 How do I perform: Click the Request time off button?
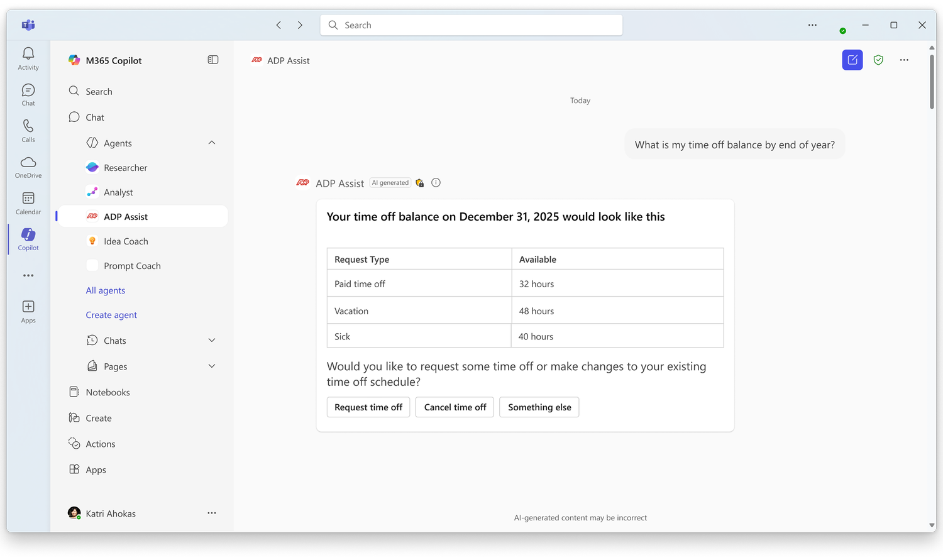click(x=368, y=407)
